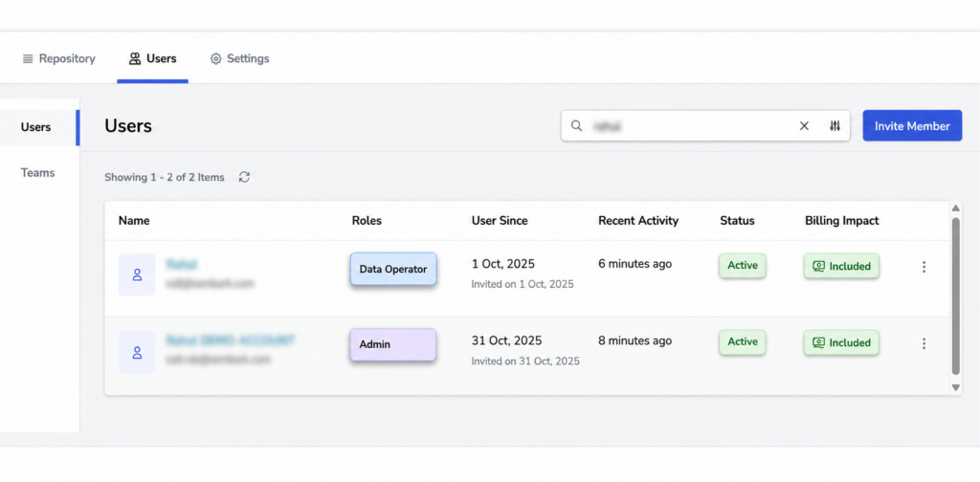Open the three-dot menu for Admin row
The image size is (980, 482).
click(924, 343)
